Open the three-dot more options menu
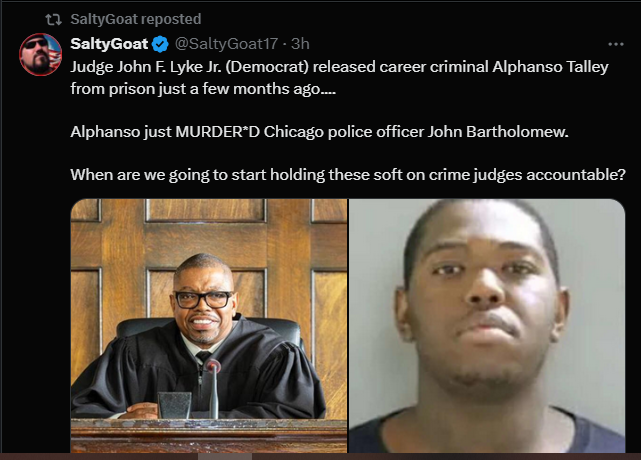Viewport: 641px width, 460px height. pyautogui.click(x=616, y=44)
